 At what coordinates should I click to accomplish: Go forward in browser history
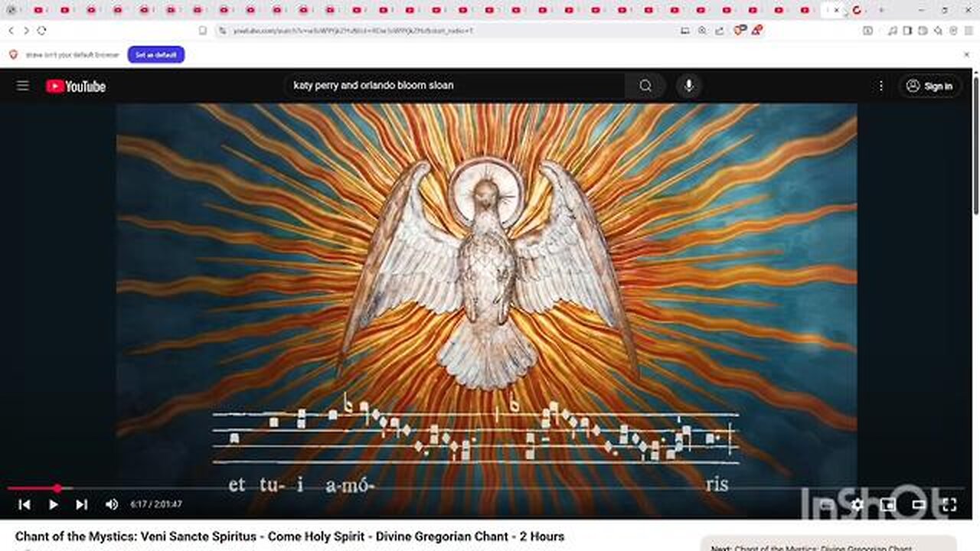[x=26, y=31]
